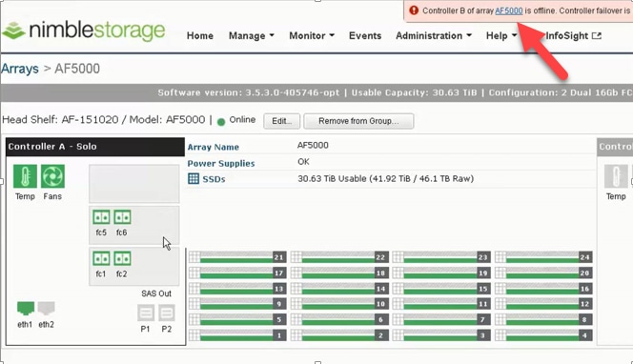Viewport: 633px width, 364px height.
Task: Click Power Supplies label
Action: tap(221, 164)
